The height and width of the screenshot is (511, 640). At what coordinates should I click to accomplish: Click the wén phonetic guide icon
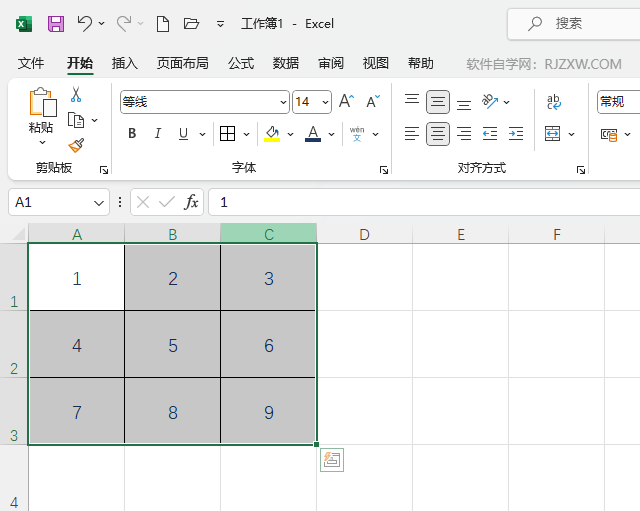coord(357,134)
